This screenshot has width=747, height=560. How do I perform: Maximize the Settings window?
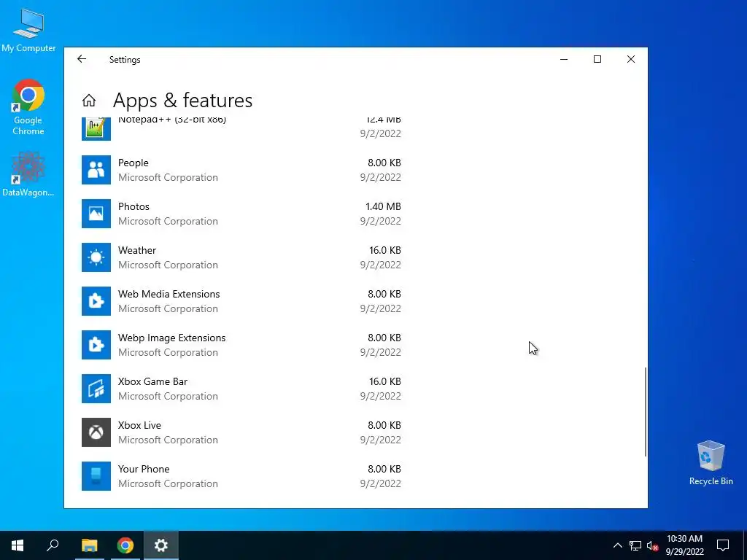point(597,59)
